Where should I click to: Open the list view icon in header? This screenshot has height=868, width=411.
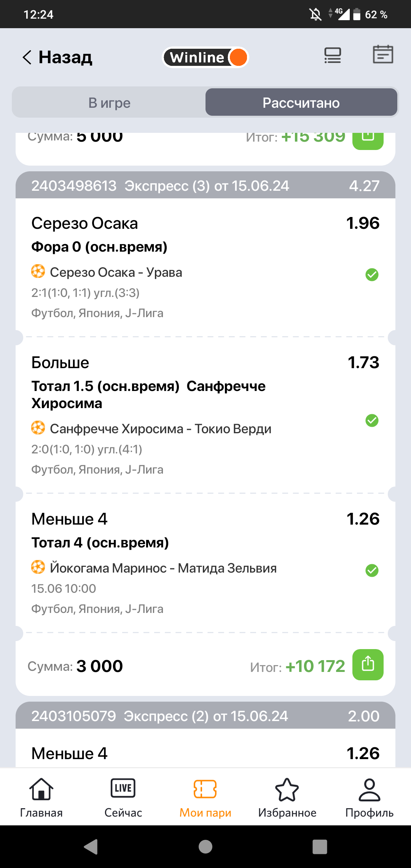click(x=332, y=56)
